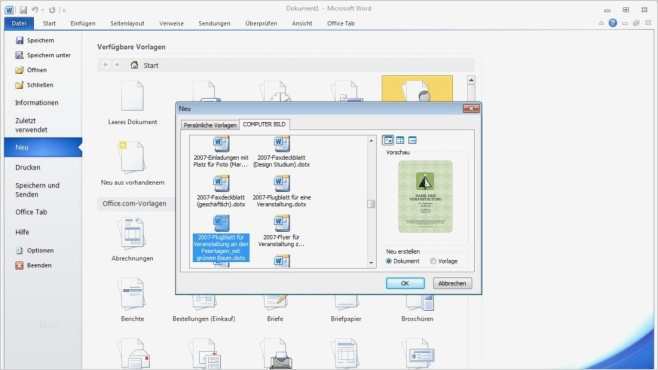Select Öffnen in the backstage sidebar

[x=31, y=70]
